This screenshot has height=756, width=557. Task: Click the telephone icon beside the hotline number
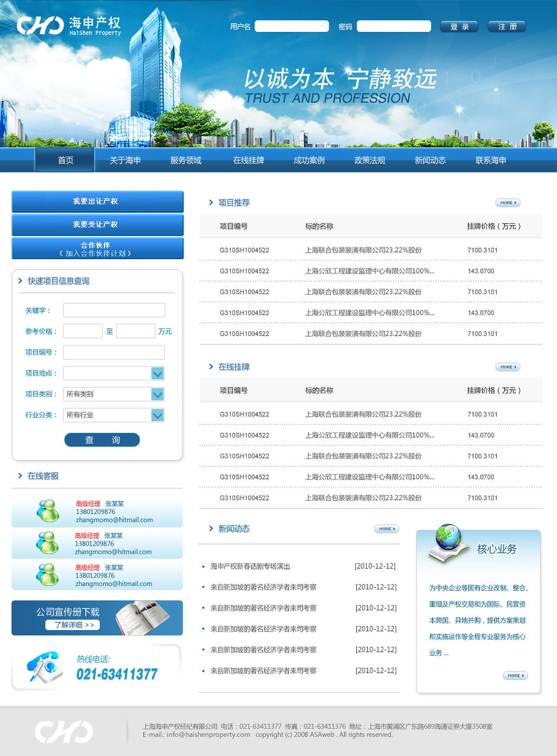[44, 667]
